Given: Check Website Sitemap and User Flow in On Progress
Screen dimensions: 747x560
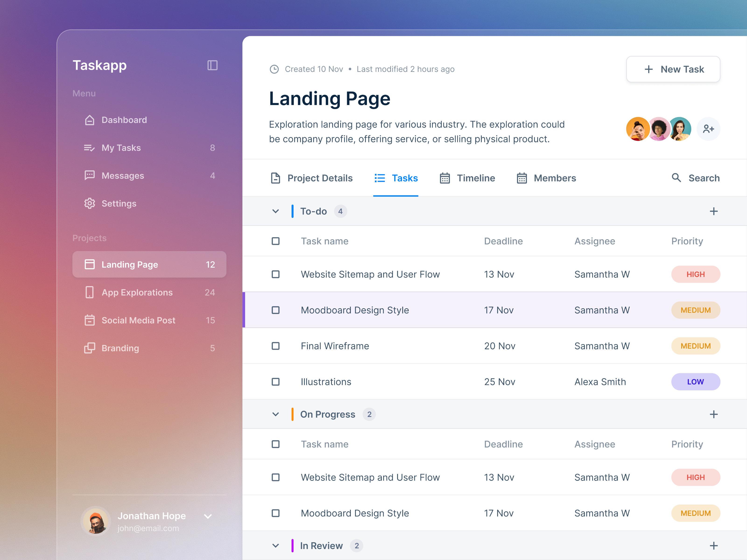Looking at the screenshot, I should 275,477.
